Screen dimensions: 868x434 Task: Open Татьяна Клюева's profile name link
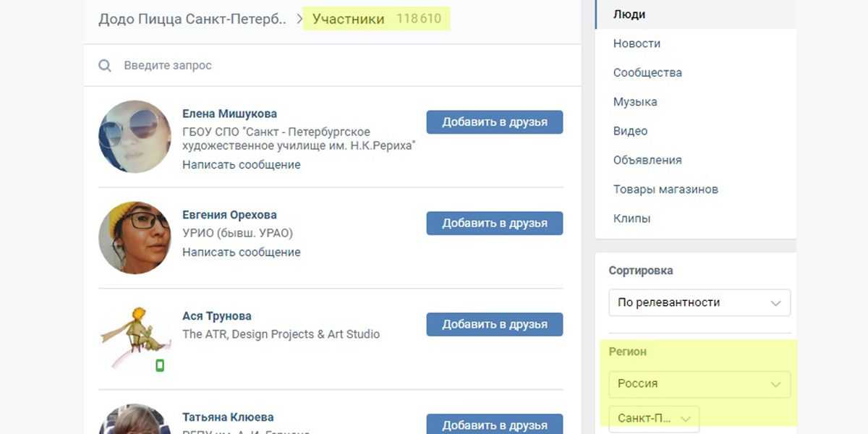(x=227, y=417)
